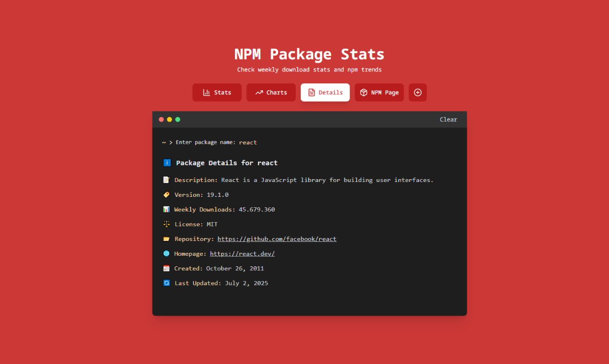Click the plus circle add button
609x364 pixels.
(418, 92)
